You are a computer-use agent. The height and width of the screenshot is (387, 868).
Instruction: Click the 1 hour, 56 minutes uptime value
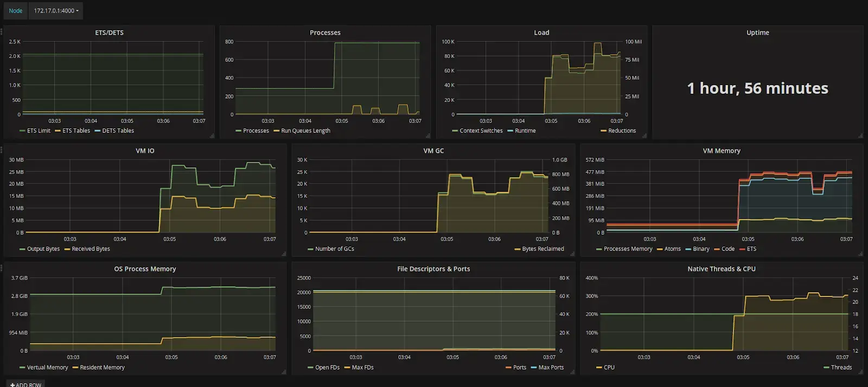pos(757,88)
